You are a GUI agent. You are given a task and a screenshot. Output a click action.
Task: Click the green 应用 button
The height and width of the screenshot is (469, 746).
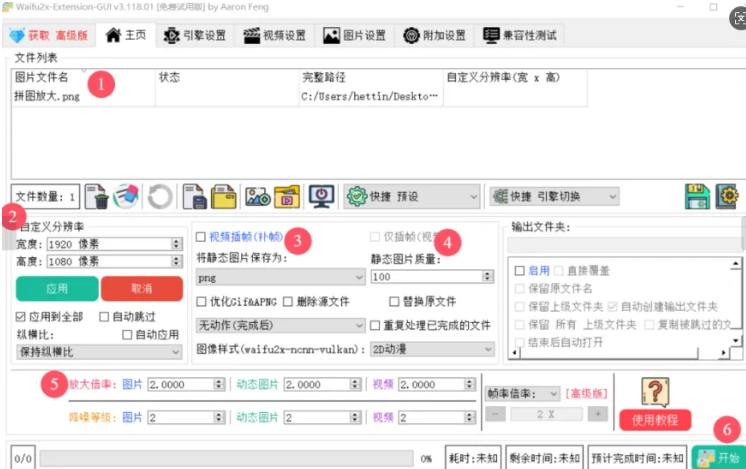pos(56,289)
